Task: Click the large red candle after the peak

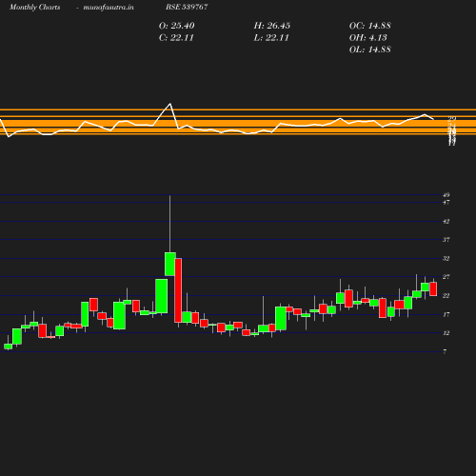Action: click(x=178, y=290)
